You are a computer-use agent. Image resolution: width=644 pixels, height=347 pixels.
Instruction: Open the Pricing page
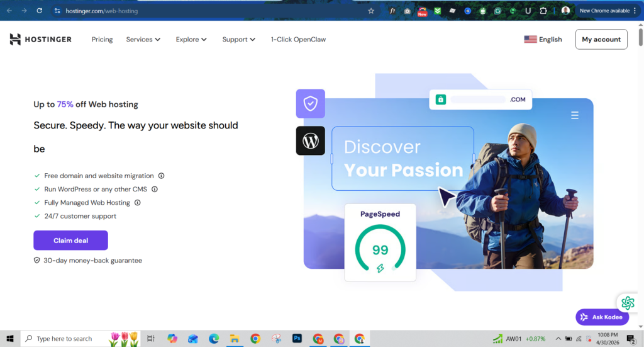(103, 40)
